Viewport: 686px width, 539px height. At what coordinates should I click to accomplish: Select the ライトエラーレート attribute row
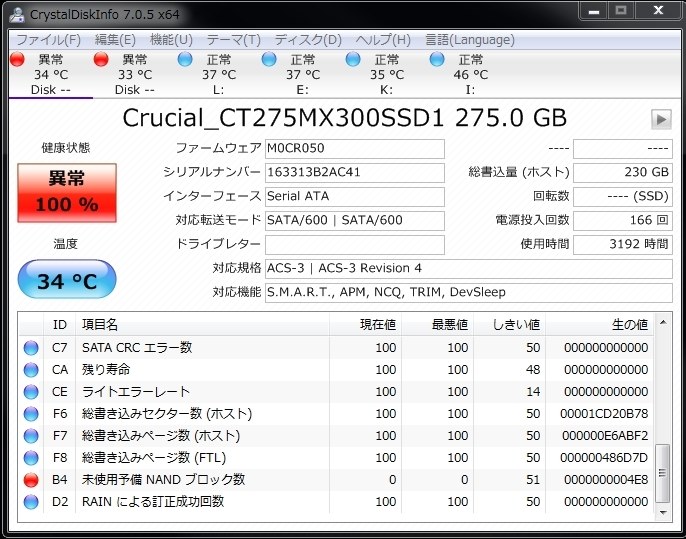pos(336,392)
